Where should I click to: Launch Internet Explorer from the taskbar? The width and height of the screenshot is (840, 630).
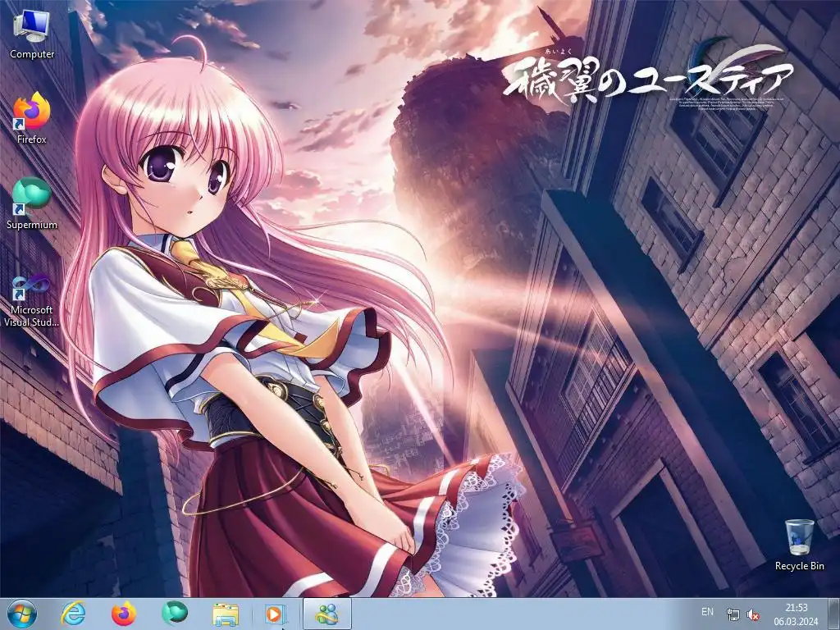(73, 614)
